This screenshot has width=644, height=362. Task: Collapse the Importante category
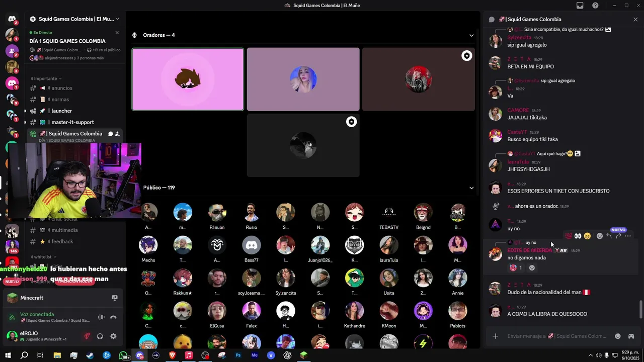click(x=47, y=78)
